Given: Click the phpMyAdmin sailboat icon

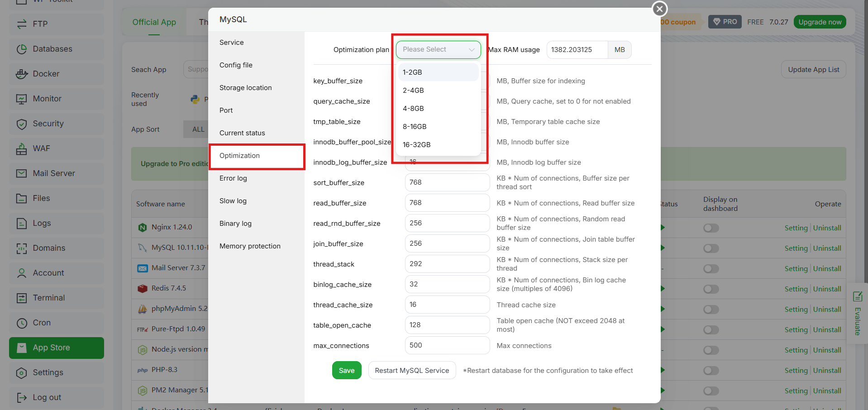Looking at the screenshot, I should pyautogui.click(x=143, y=309).
